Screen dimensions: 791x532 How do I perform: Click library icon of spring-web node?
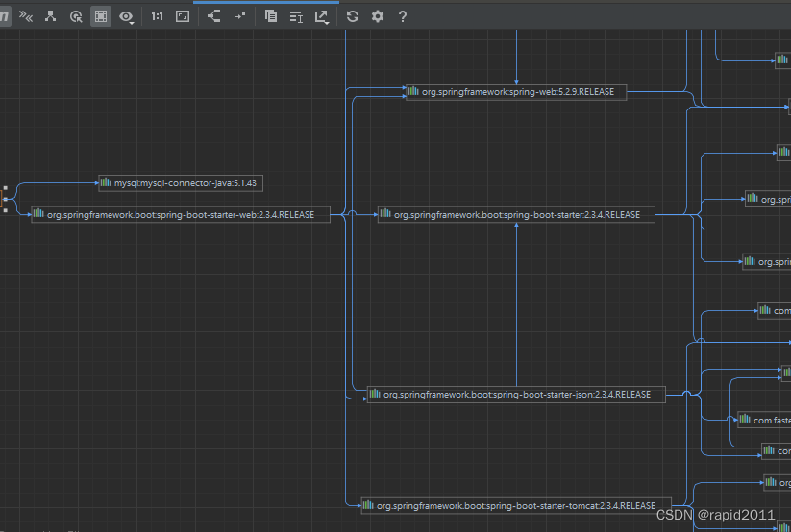[413, 91]
